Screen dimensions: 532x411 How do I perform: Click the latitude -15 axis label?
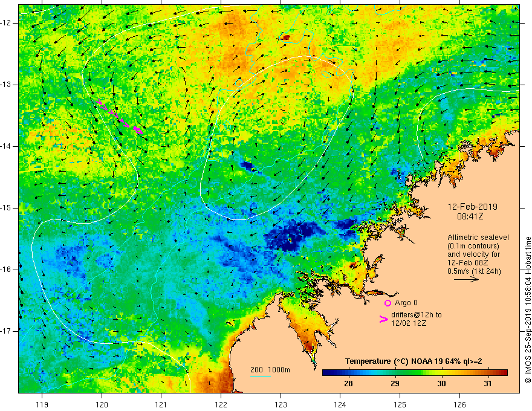(7, 208)
